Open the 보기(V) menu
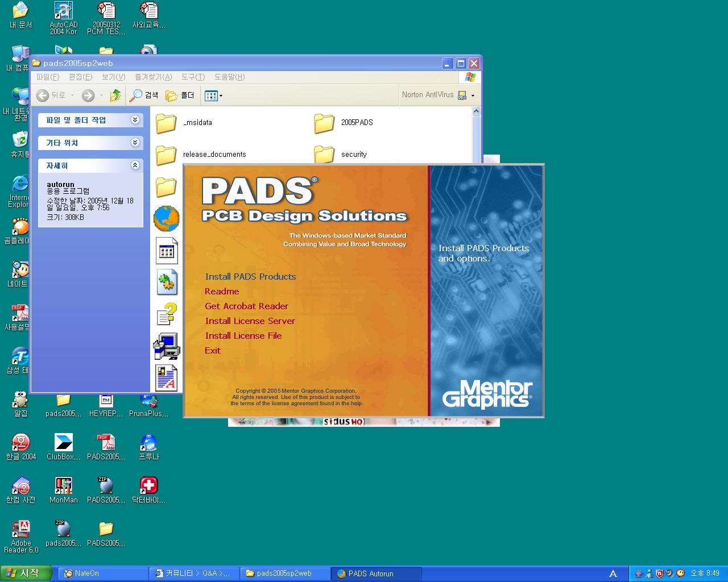728x582 pixels. pyautogui.click(x=113, y=77)
